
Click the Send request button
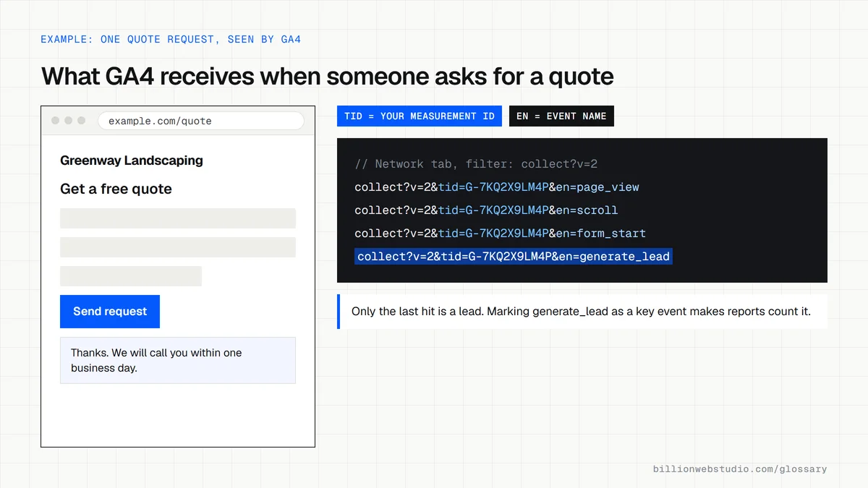coord(110,312)
